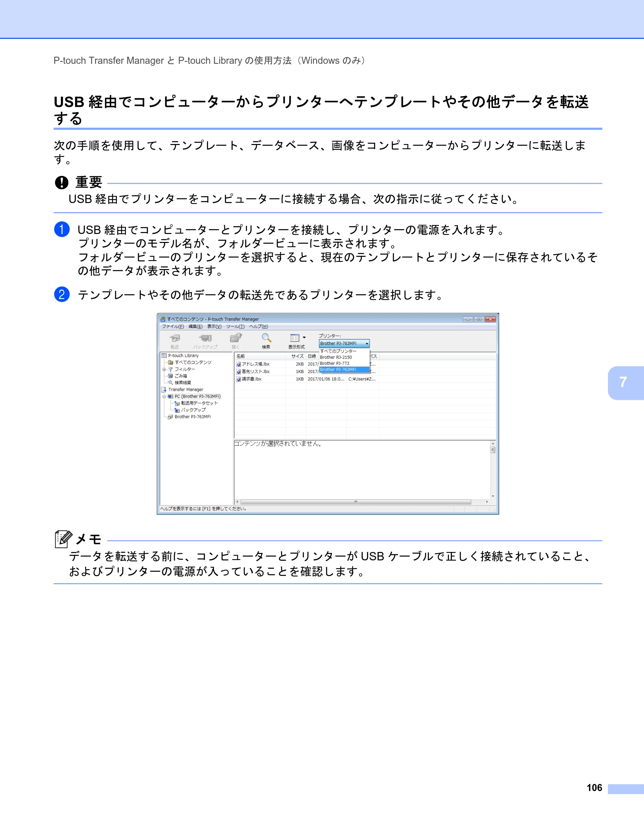Screen dimensions: 644x832
Task: Select file アドレス帳.lbx
Action: point(255,364)
